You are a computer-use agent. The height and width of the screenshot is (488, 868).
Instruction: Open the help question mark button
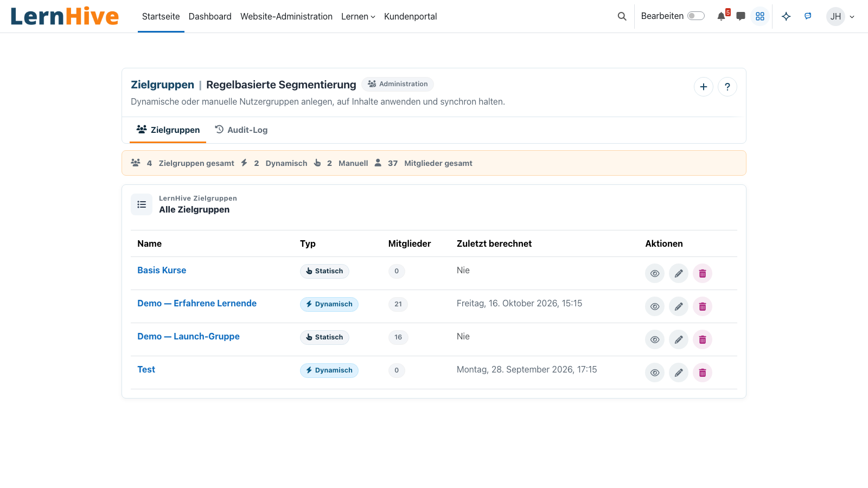[727, 87]
